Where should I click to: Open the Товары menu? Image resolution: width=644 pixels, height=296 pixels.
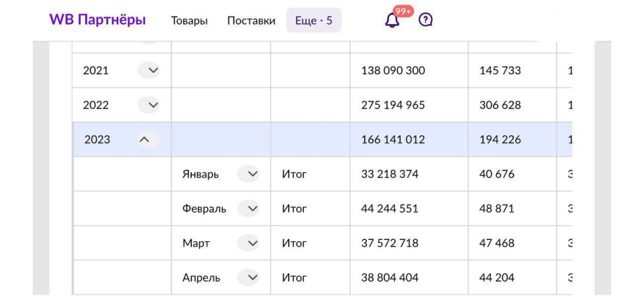pyautogui.click(x=189, y=21)
